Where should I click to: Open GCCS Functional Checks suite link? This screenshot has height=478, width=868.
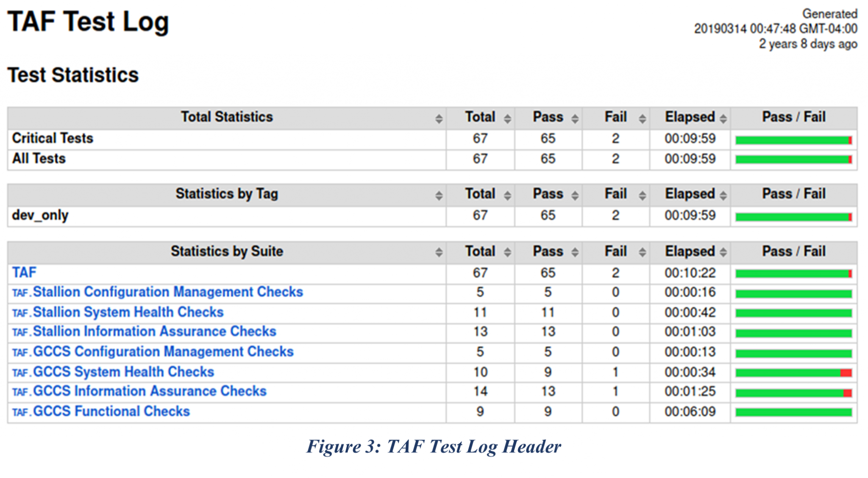pos(111,411)
